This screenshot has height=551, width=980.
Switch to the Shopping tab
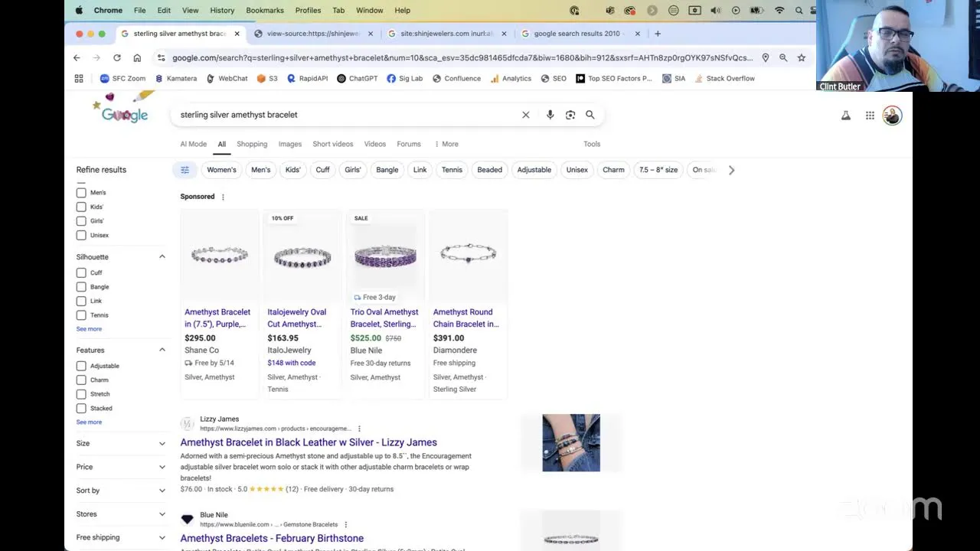coord(252,144)
